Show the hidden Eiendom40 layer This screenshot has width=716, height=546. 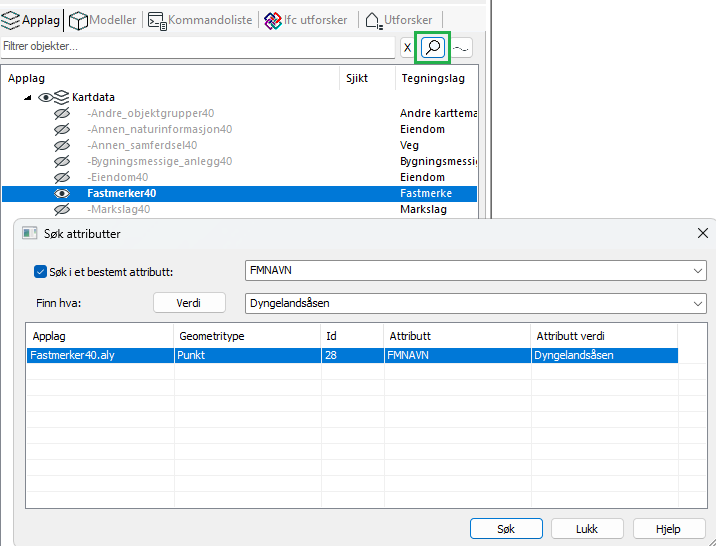click(61, 177)
